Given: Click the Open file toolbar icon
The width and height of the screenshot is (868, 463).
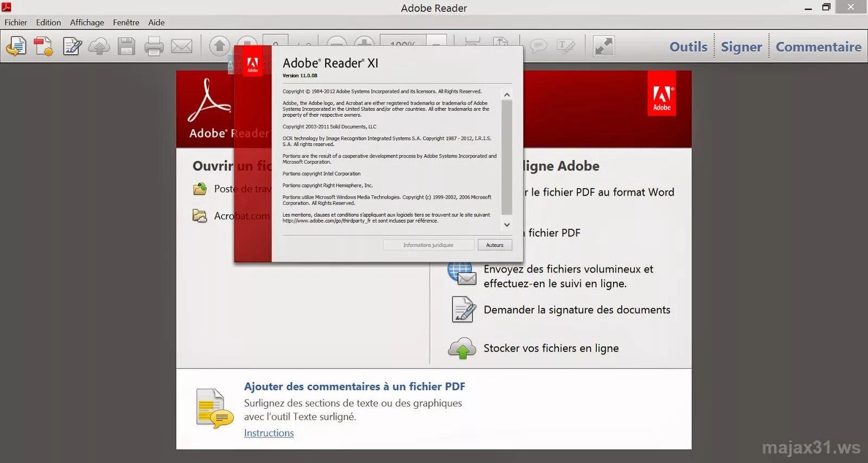Looking at the screenshot, I should 16,47.
